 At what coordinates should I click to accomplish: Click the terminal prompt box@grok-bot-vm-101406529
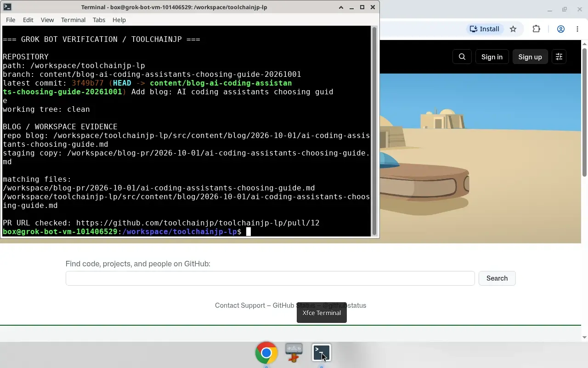(x=60, y=232)
